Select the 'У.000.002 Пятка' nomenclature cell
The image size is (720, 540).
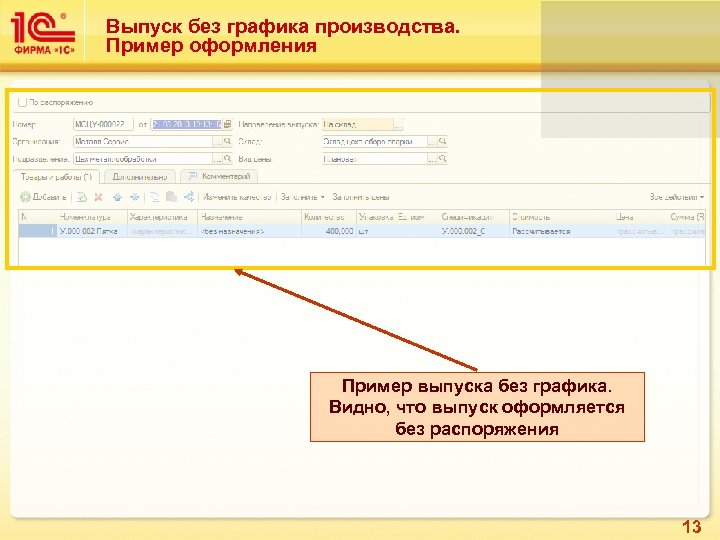click(92, 231)
